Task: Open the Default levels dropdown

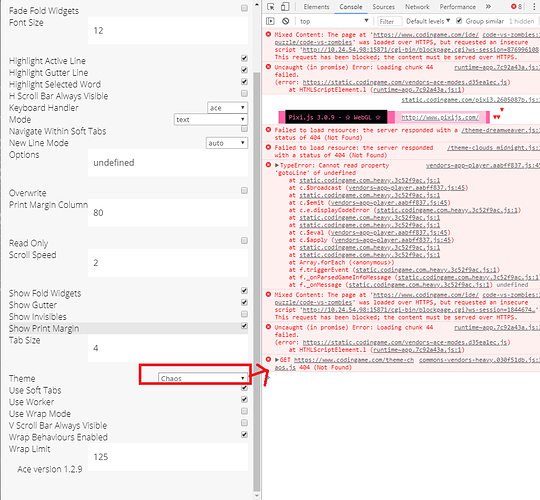Action: (428, 21)
